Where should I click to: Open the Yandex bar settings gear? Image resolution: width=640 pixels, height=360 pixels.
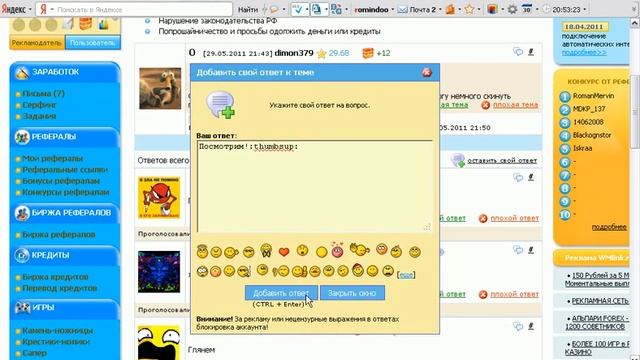click(x=512, y=9)
